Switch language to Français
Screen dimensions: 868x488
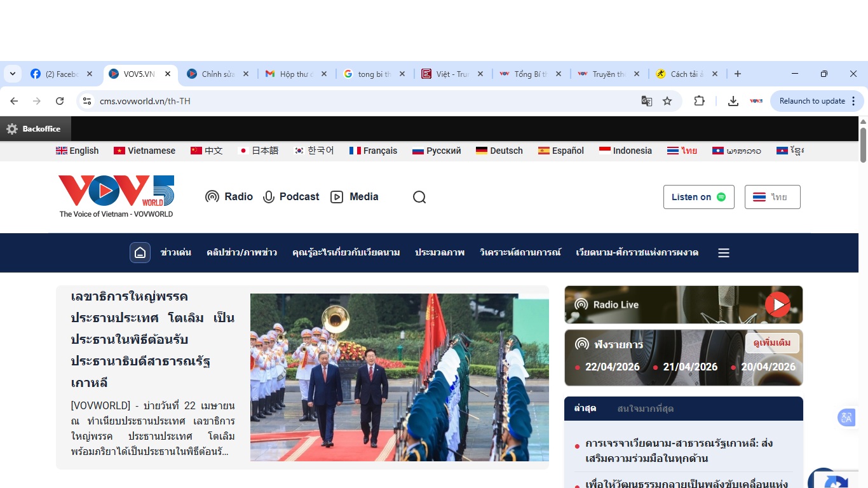point(373,151)
